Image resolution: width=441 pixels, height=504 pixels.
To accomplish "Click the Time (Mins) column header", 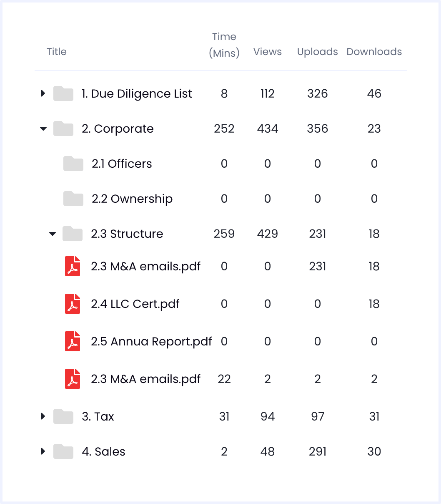I will click(x=224, y=45).
